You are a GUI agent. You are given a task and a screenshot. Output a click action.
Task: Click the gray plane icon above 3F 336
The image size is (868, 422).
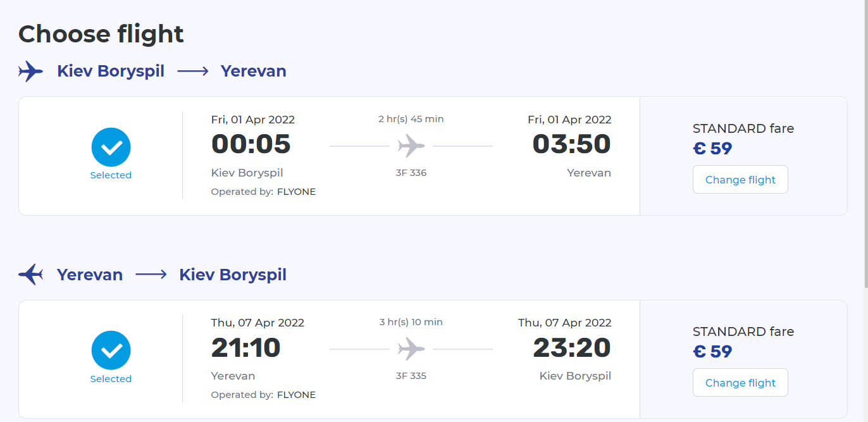[x=411, y=146]
